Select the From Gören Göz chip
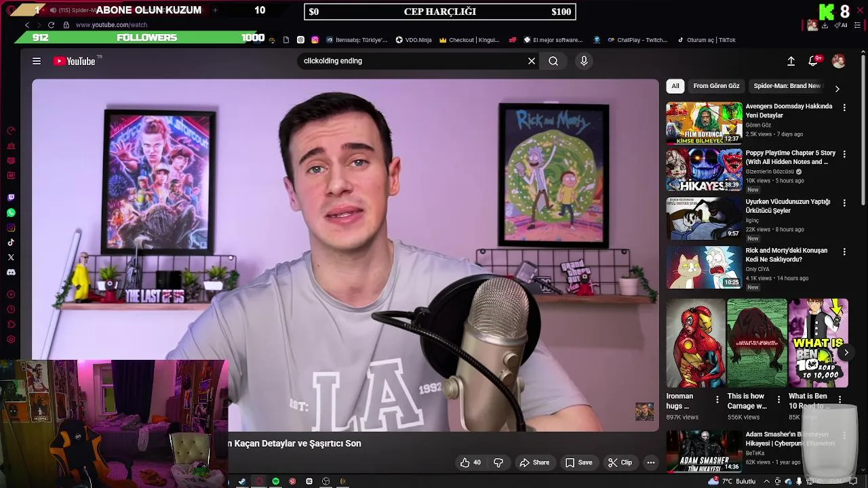 (716, 86)
